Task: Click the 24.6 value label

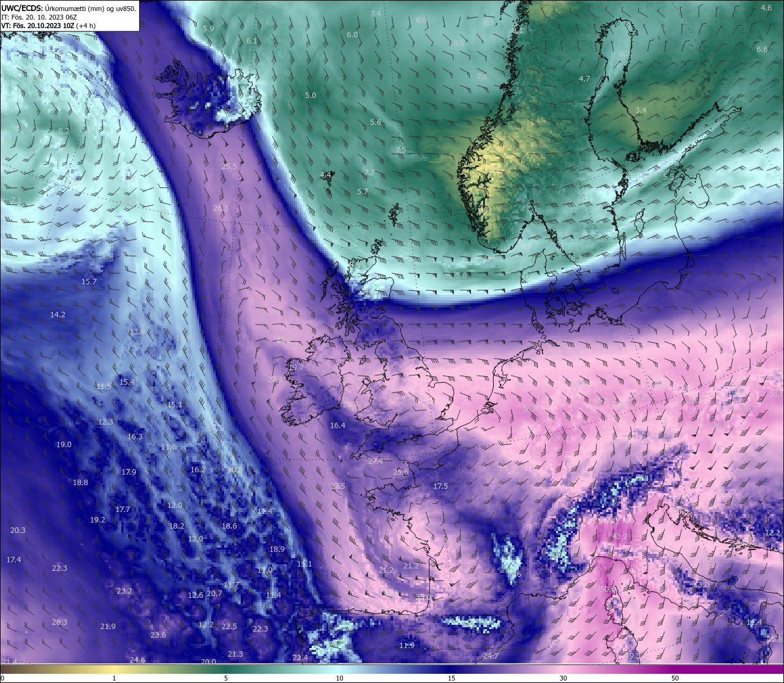Action: click(x=137, y=660)
